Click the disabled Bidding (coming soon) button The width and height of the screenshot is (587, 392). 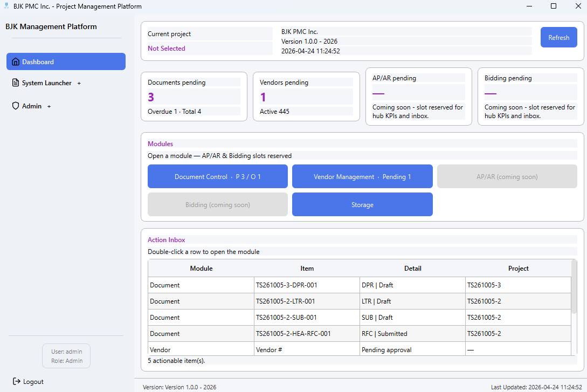tap(218, 204)
